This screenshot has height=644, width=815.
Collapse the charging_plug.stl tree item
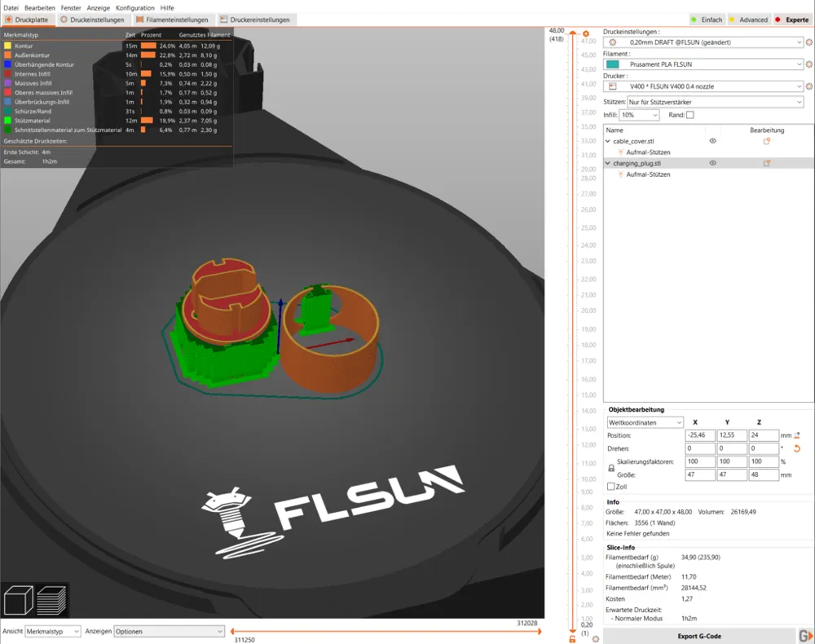point(607,163)
